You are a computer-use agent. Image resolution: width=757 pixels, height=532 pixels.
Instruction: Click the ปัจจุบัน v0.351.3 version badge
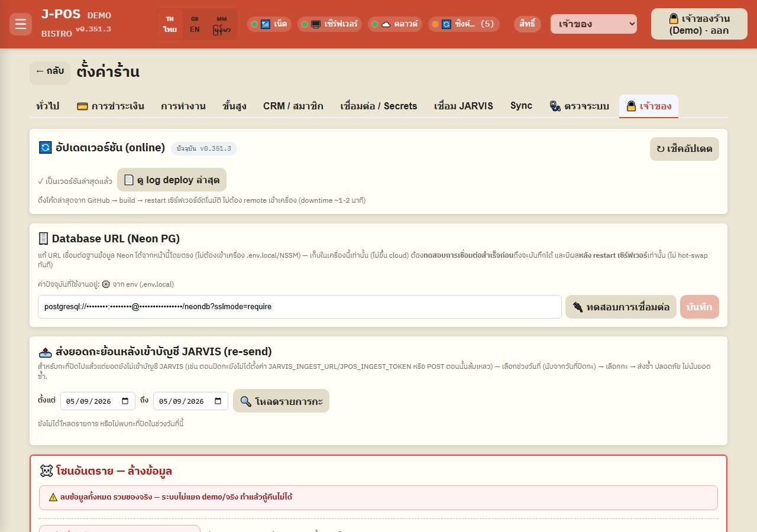[x=204, y=148]
